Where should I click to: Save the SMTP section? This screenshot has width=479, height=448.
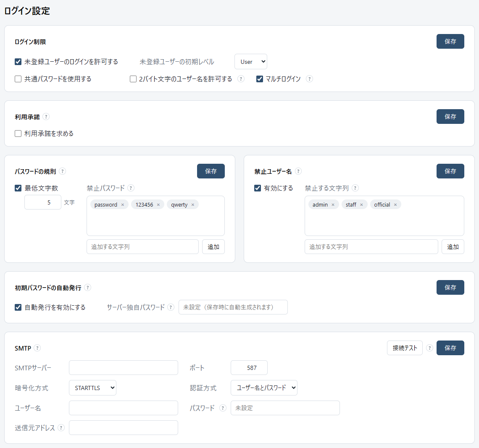tap(450, 348)
